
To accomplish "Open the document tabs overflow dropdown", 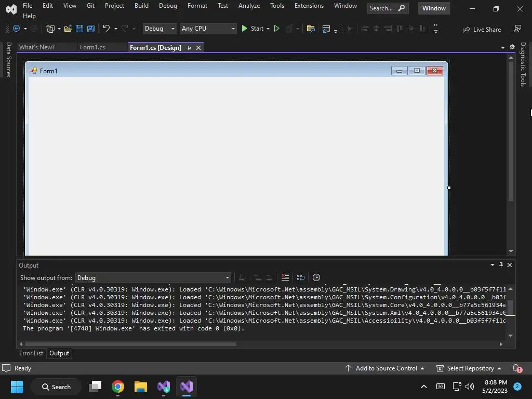I will [x=503, y=47].
